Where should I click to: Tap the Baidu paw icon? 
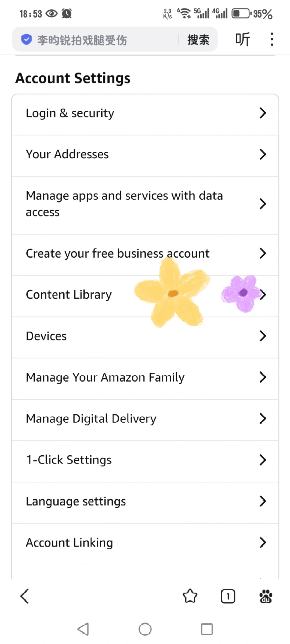[266, 596]
